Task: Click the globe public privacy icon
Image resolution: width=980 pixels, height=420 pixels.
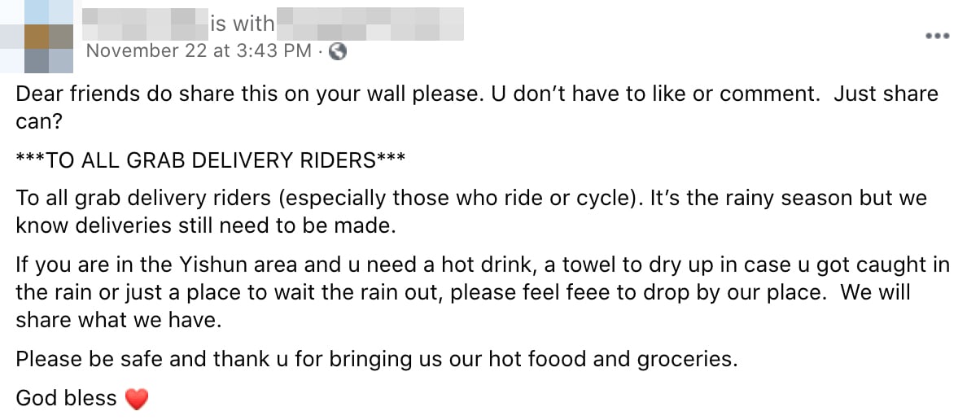Action: (x=338, y=51)
